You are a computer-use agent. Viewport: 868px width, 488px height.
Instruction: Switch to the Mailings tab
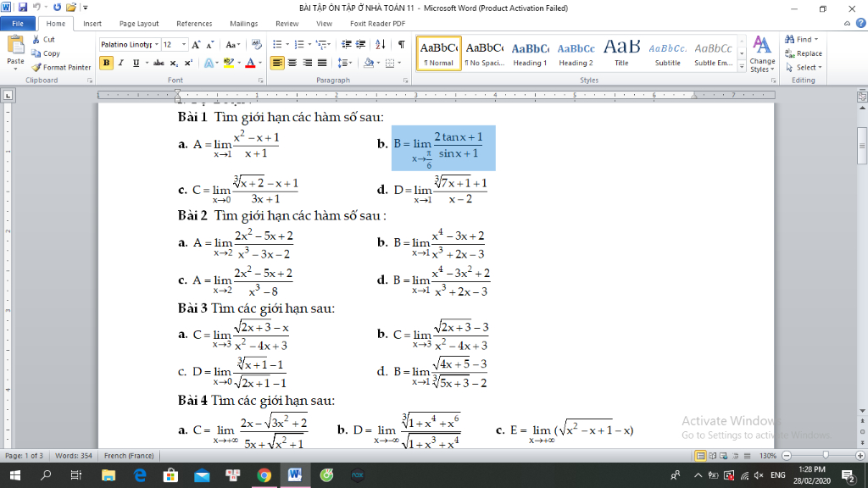(243, 24)
